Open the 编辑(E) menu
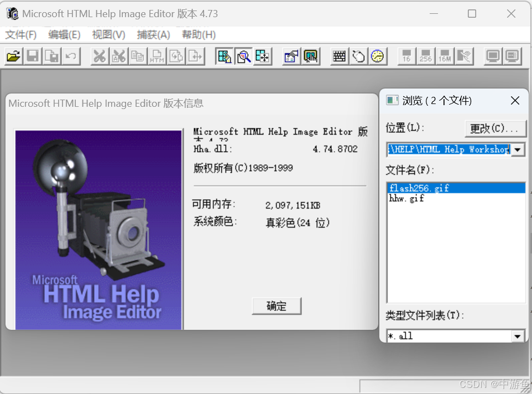The height and width of the screenshot is (394, 532). pos(65,35)
